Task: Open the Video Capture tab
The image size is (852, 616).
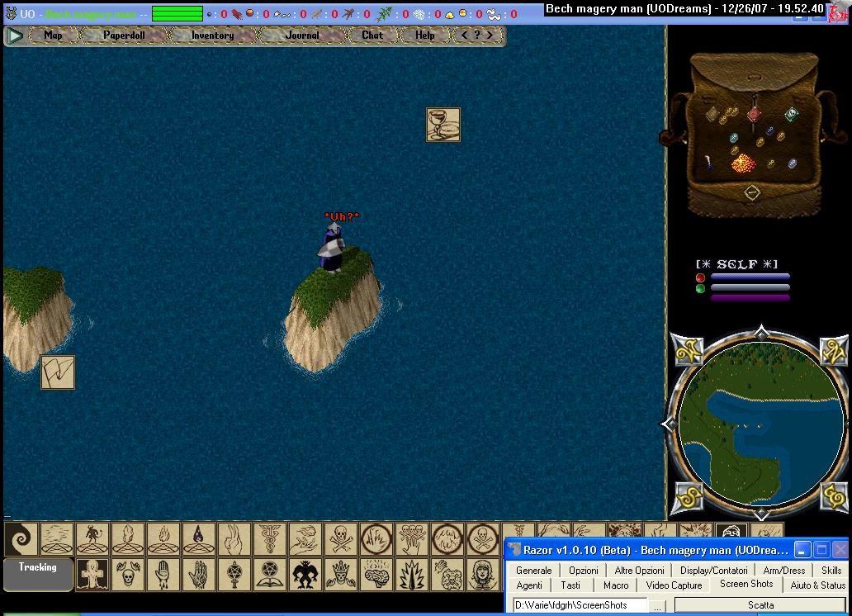Action: point(674,585)
